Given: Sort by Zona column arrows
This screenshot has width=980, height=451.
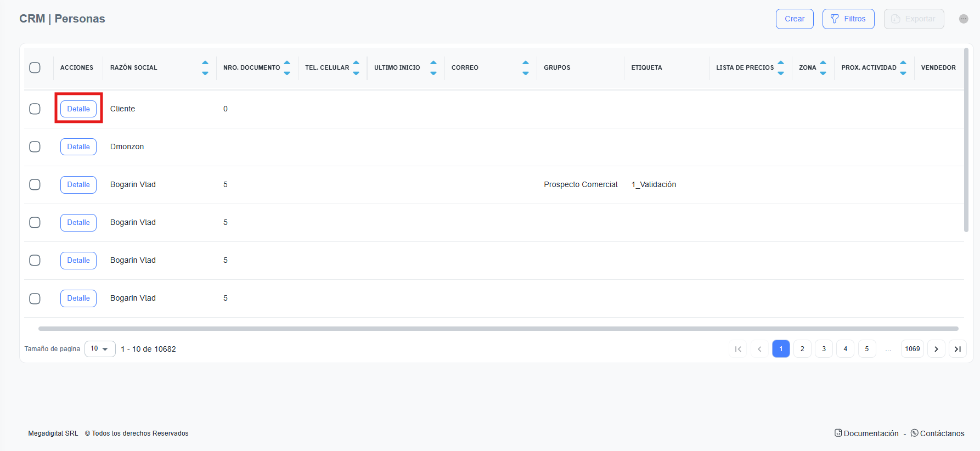Looking at the screenshot, I should click(x=823, y=67).
